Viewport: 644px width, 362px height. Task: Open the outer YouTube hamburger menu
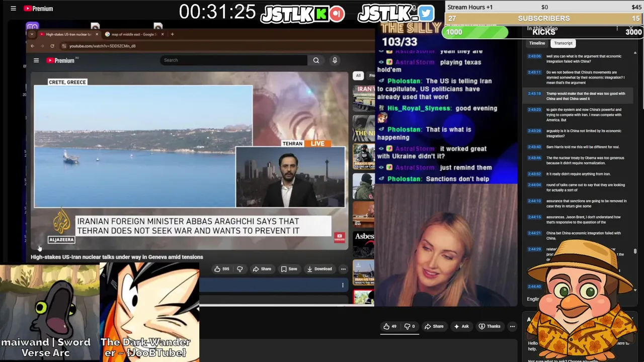tap(14, 9)
